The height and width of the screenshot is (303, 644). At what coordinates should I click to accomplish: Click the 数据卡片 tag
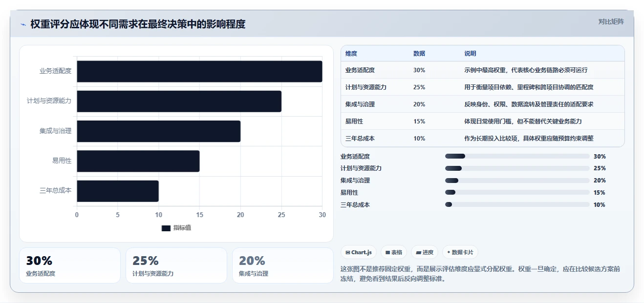pos(460,252)
